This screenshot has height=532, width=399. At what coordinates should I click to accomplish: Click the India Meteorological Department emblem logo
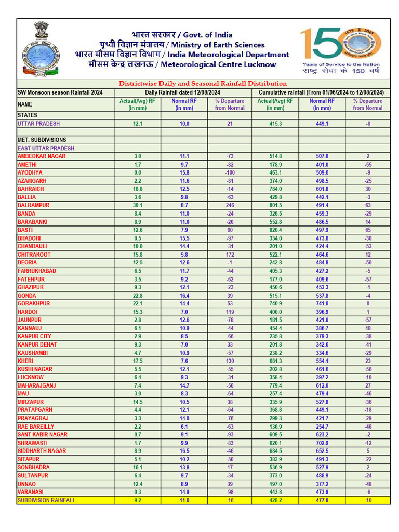41,49
